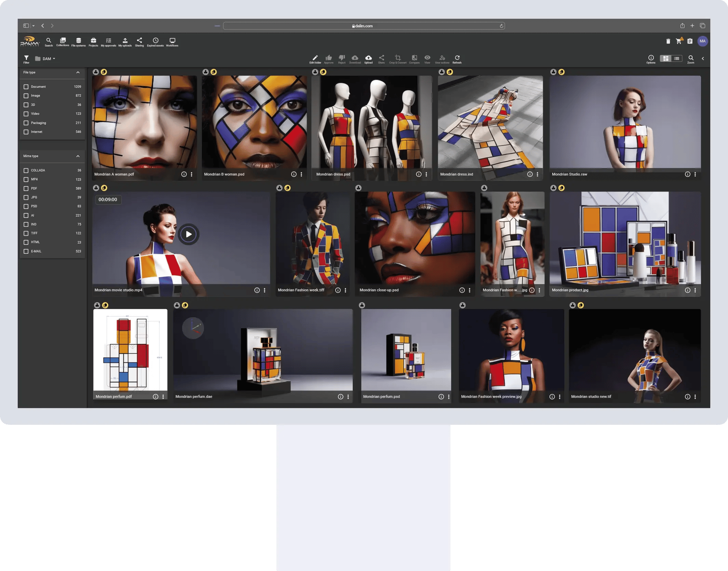Collapse the File type filter section

pyautogui.click(x=78, y=72)
